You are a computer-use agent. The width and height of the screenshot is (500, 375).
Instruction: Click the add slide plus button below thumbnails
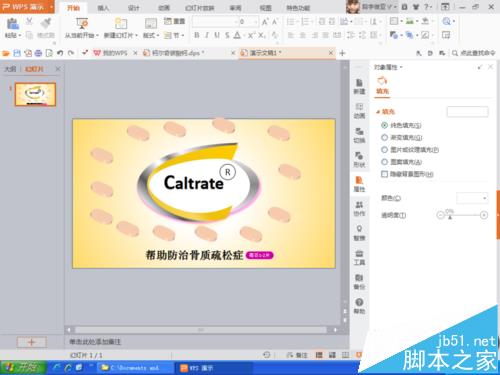coord(32,342)
